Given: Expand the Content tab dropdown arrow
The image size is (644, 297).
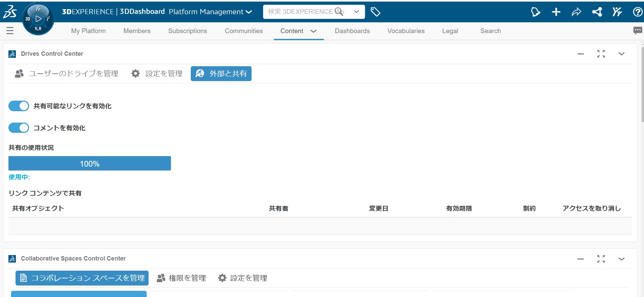Looking at the screenshot, I should pos(313,31).
